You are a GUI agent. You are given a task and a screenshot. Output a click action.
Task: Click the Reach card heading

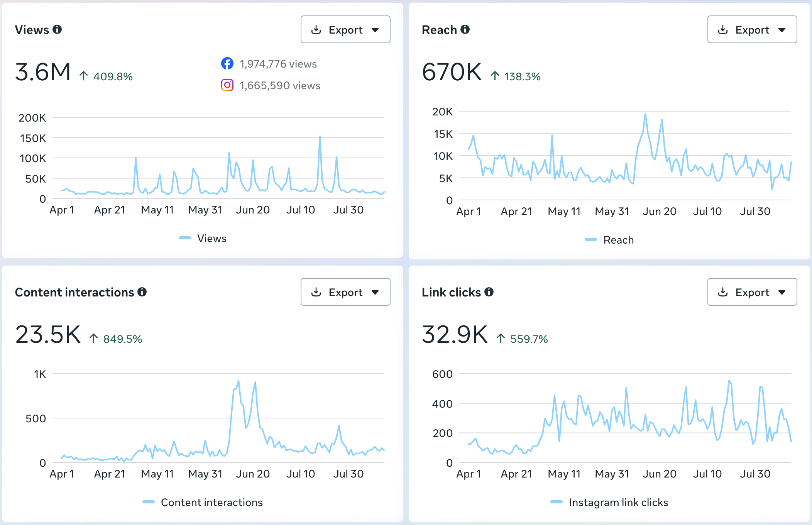pos(439,30)
